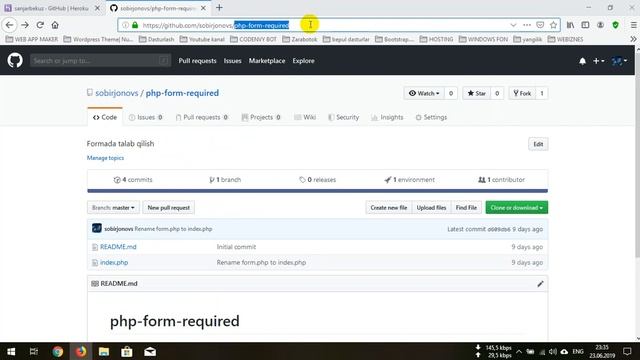Open the browser home icon
This screenshot has height=360, width=640.
click(55, 25)
